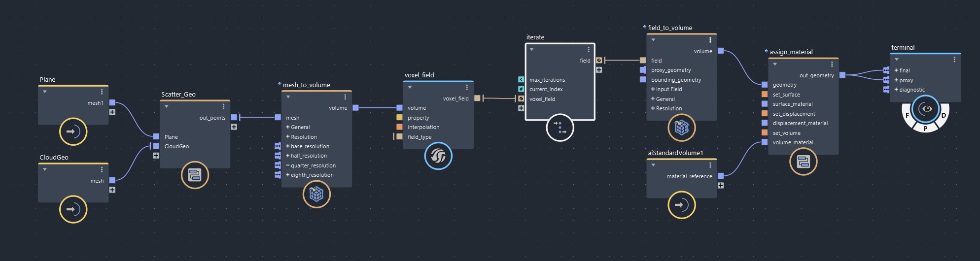Screen dimensions: 980x261
Task: Add an output port below Scatter_Geo out_points
Action: pyautogui.click(x=234, y=127)
